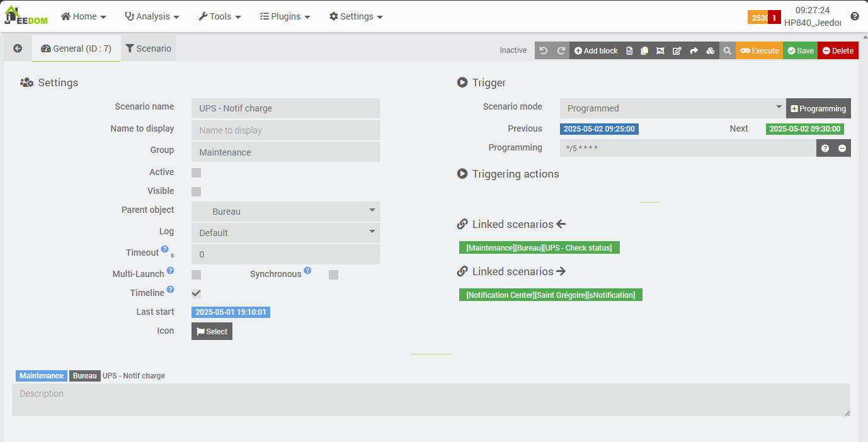Click the back arrow icon

click(x=18, y=48)
